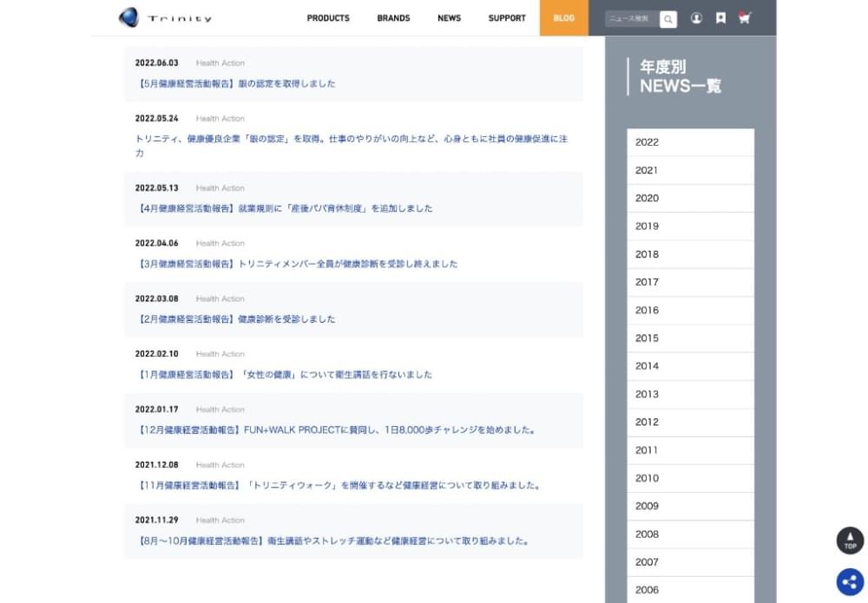Click Health Action tag on 2022.04.06 entry
Viewport: 868px width, 603px height.
(220, 244)
